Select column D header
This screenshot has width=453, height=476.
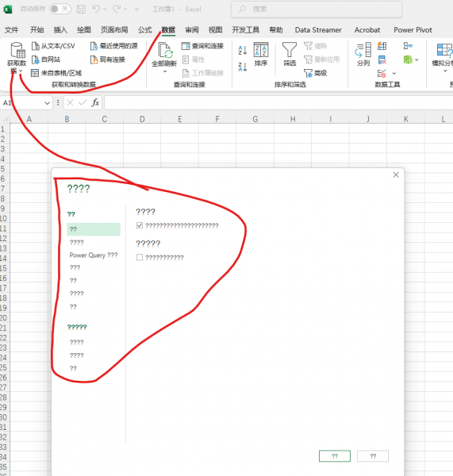tap(142, 119)
